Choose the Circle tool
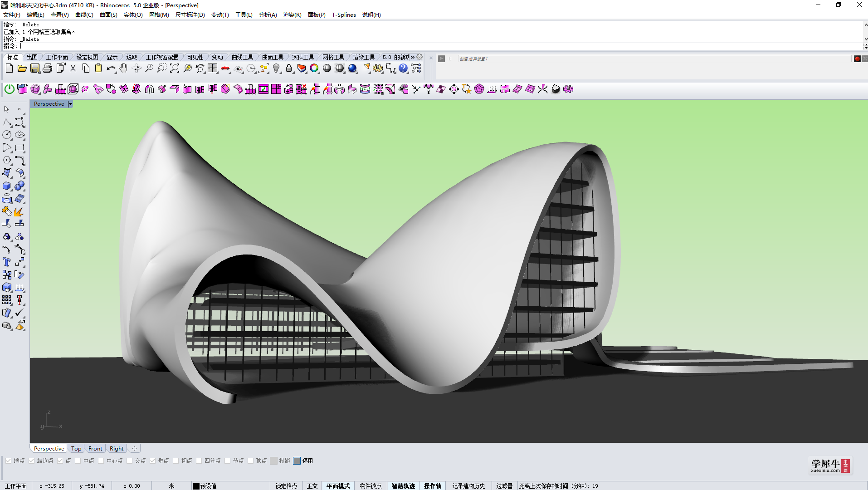 tap(7, 135)
